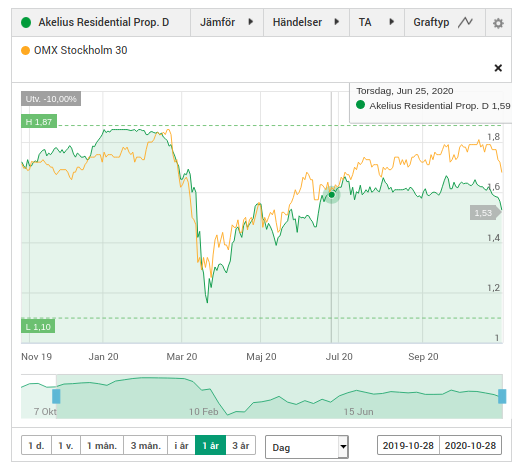Viewport: 521px width, 472px height.
Task: Select the 3 år time range
Action: pyautogui.click(x=241, y=445)
